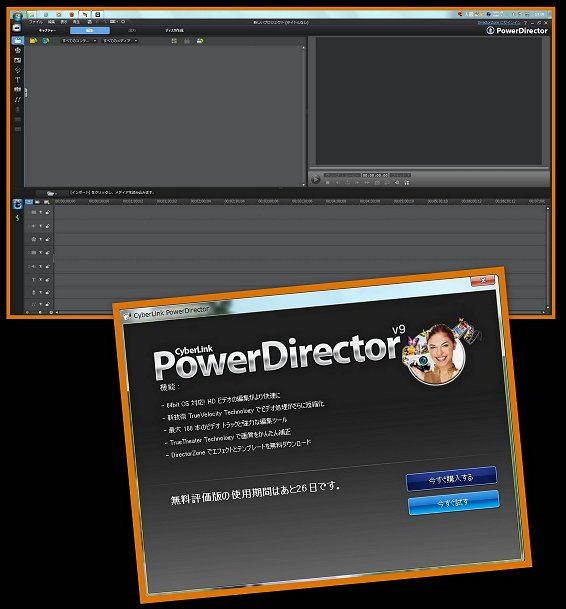Open the Voice-Over Recording Room
This screenshot has width=566, height=609.
coord(17,110)
